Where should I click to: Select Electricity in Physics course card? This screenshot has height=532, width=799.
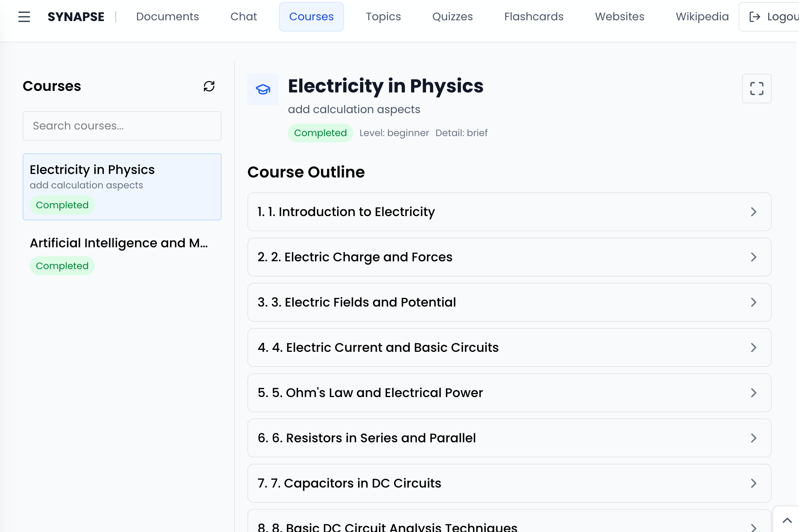point(122,186)
